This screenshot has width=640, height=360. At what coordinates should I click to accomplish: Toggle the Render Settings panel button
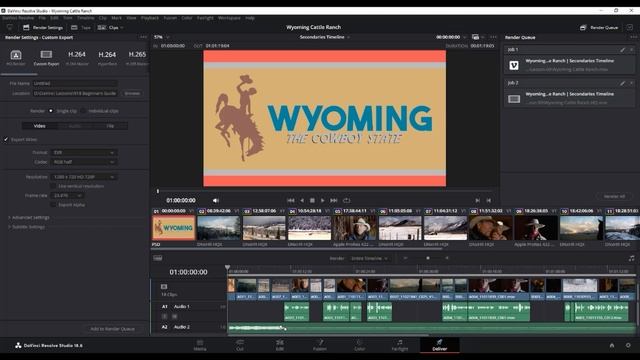coord(43,27)
